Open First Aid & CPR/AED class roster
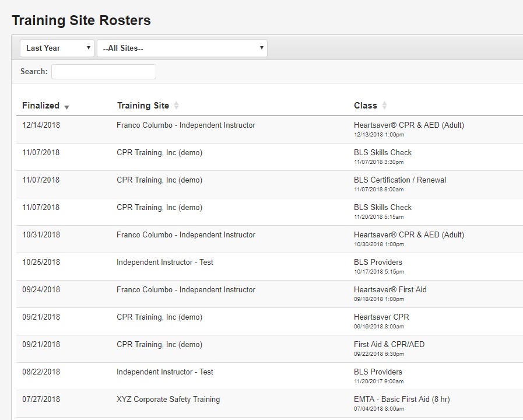This screenshot has height=420, width=523. coord(389,344)
